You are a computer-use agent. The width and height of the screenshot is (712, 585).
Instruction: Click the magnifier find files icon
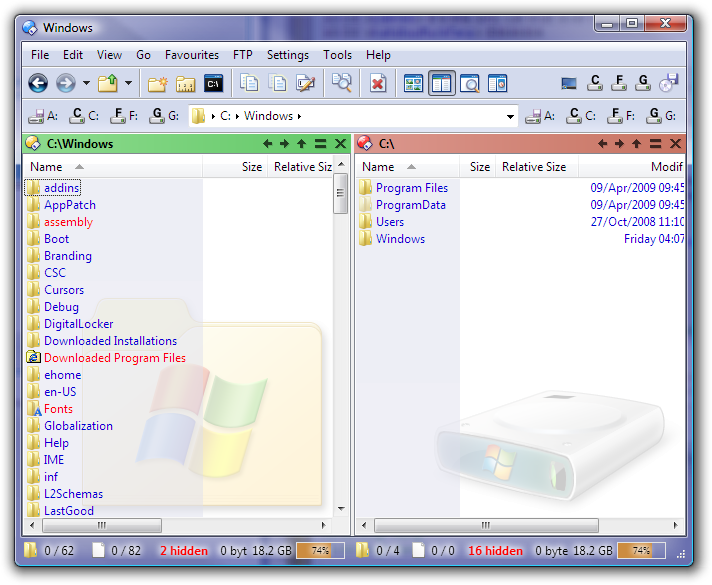click(x=342, y=84)
